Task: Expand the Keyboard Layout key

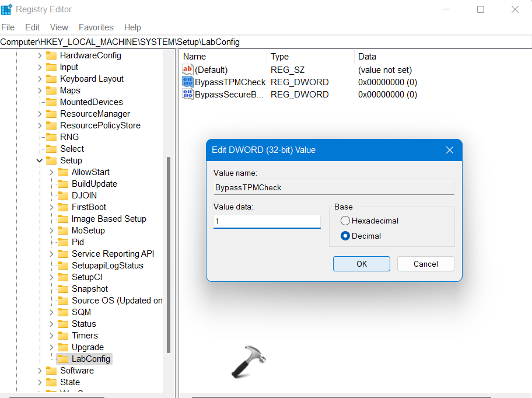Action: [40, 79]
